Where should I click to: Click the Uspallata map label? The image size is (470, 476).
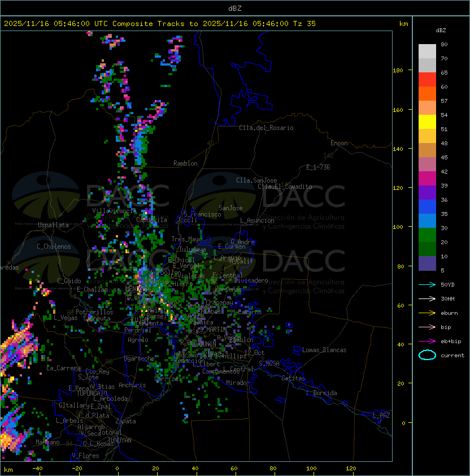tap(54, 225)
